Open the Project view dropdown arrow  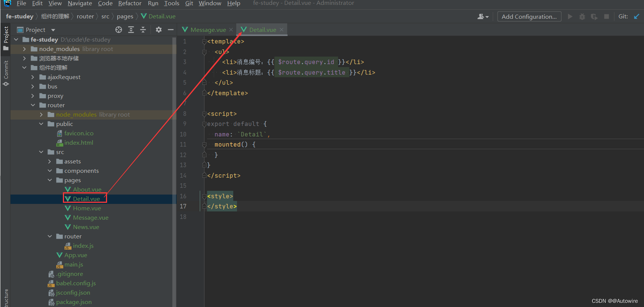point(53,30)
